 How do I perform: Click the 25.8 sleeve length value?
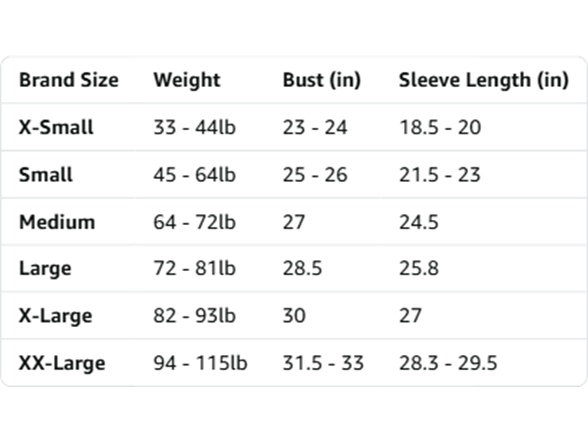[419, 268]
